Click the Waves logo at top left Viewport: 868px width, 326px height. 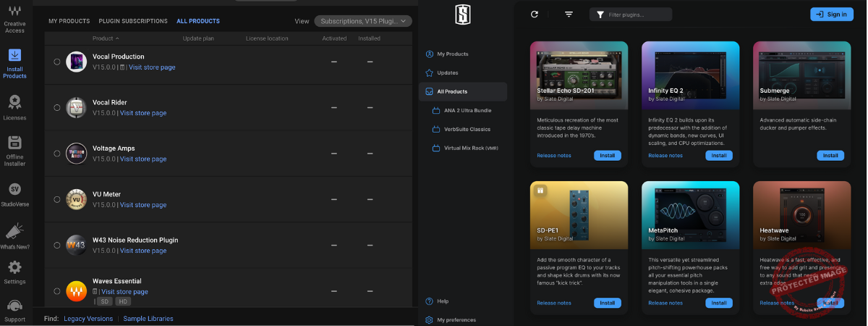(x=14, y=10)
